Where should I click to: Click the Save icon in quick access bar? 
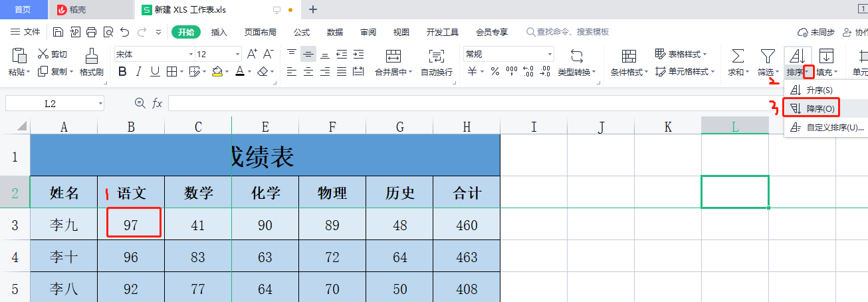pyautogui.click(x=58, y=32)
